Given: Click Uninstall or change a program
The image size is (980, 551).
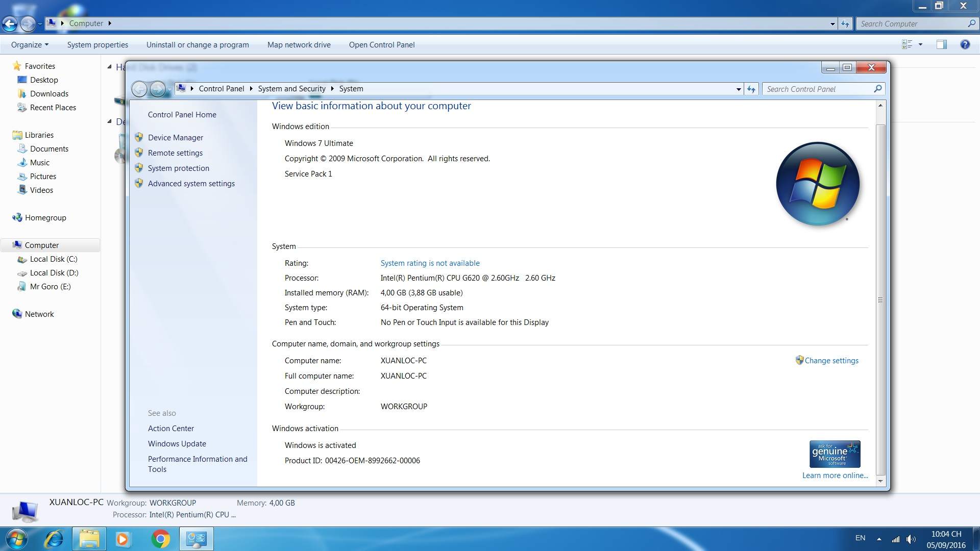Looking at the screenshot, I should (198, 44).
